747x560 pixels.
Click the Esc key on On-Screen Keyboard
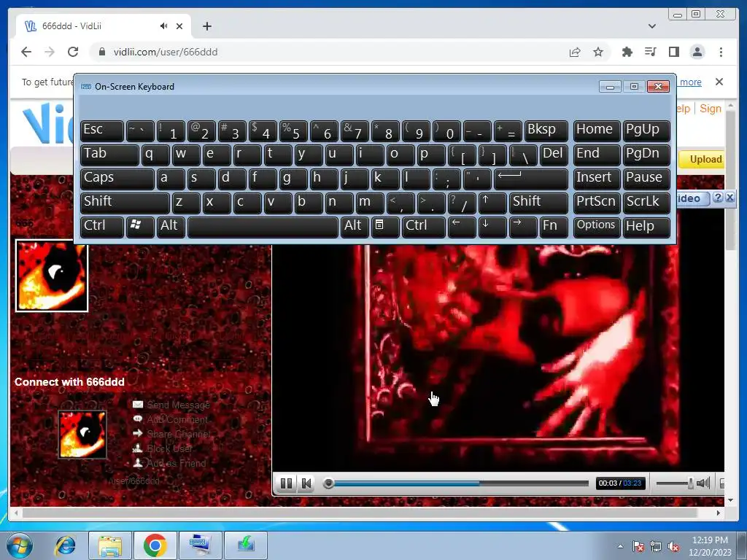pos(102,131)
